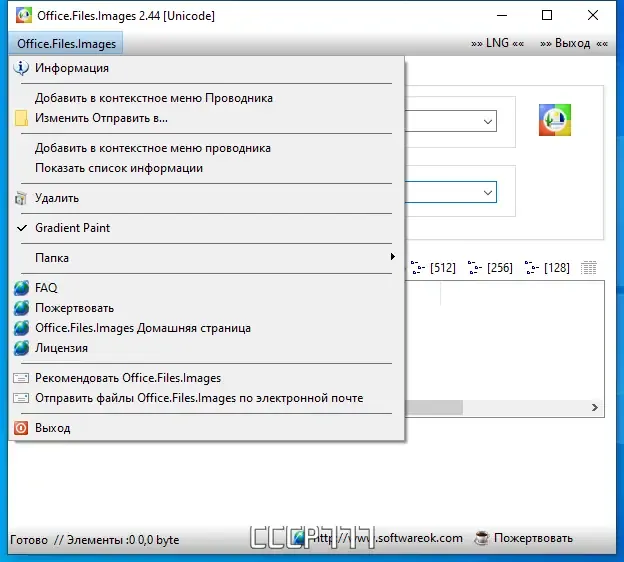Click the horizontal scrollbar thumb
624x562 pixels.
pos(434,408)
